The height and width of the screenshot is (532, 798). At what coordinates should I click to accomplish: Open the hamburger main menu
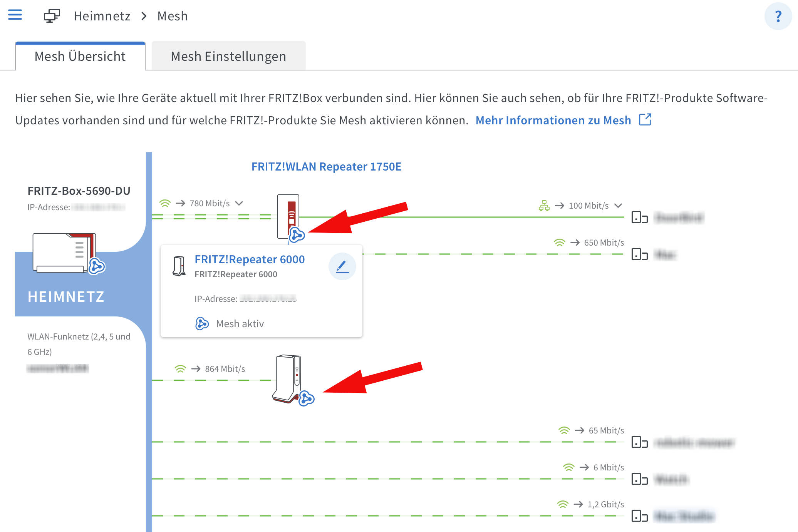coord(15,15)
